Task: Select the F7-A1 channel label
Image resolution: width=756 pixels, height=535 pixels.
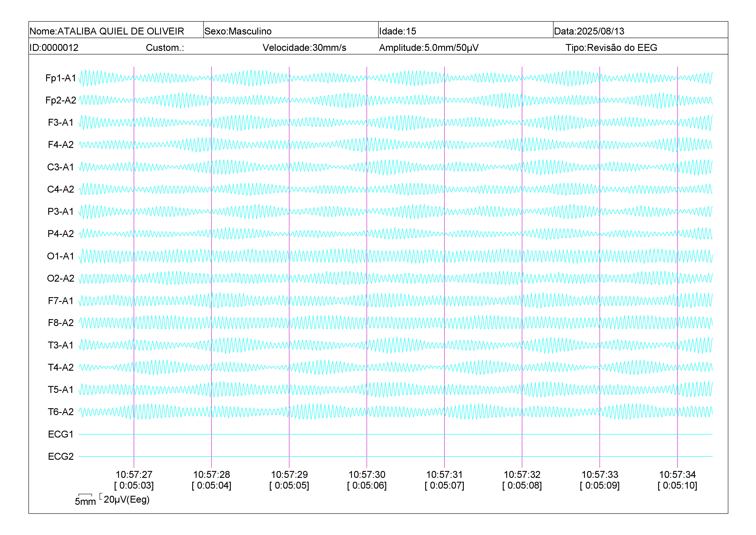Action: pos(61,300)
